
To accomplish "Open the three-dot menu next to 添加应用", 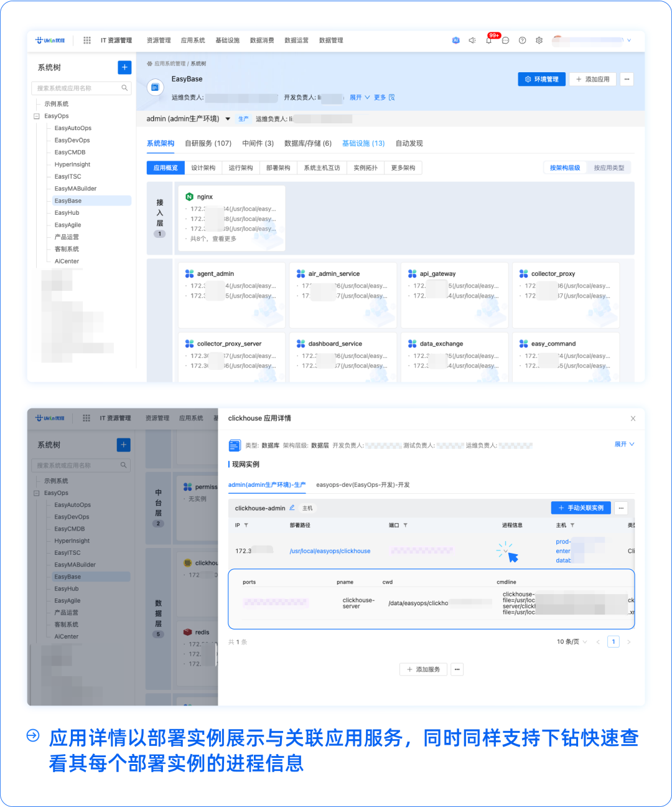I will pos(627,79).
